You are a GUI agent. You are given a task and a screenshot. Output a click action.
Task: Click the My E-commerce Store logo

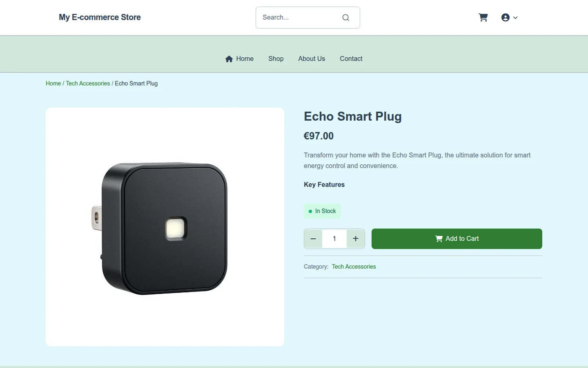point(100,17)
